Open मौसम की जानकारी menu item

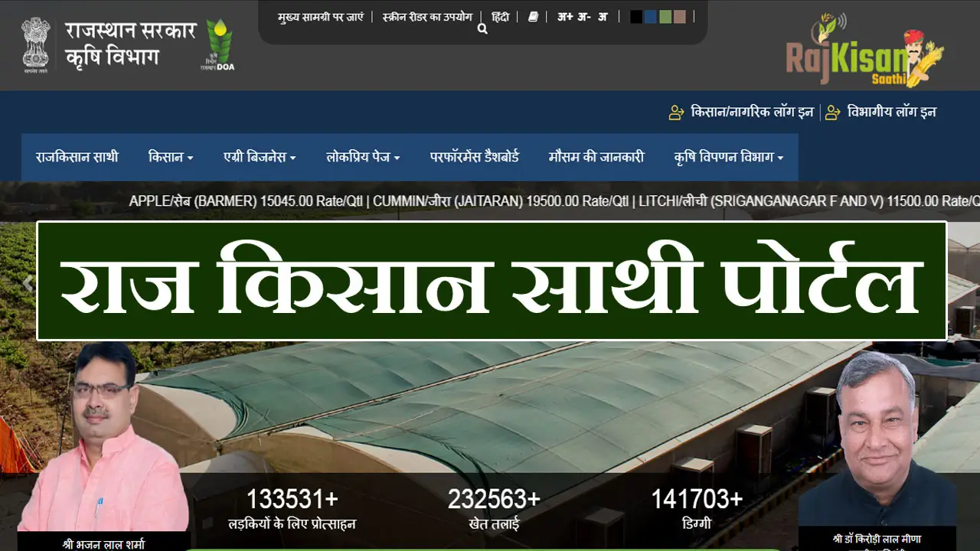point(596,157)
